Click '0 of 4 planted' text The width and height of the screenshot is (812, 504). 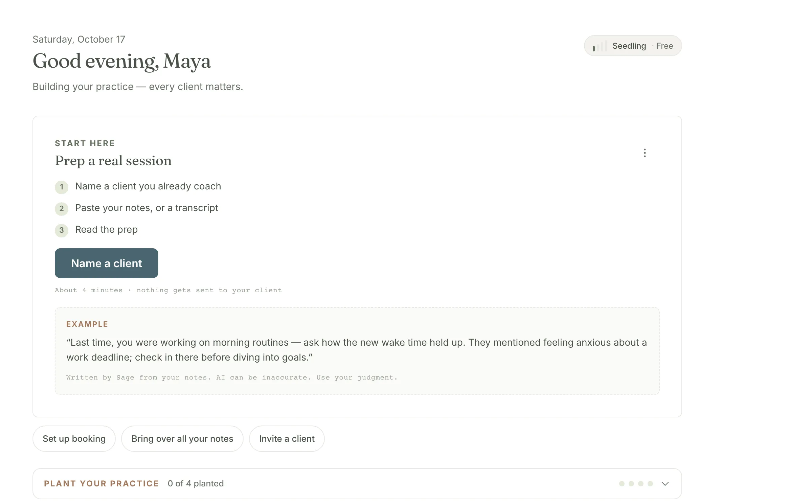(196, 484)
